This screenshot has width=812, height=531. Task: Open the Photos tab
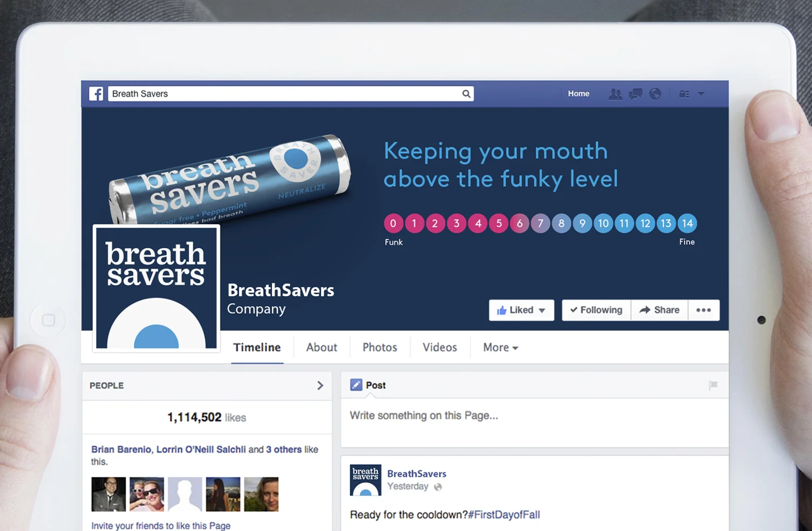point(380,347)
